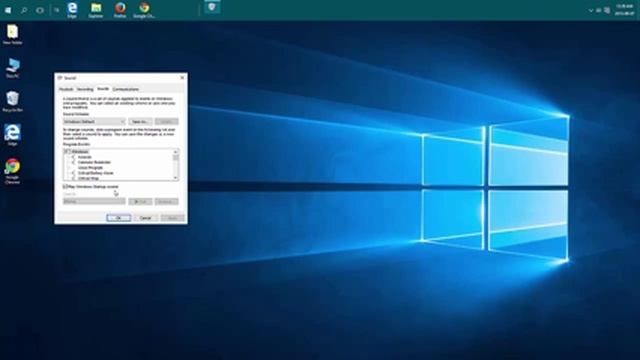
Task: Select the Critical Stop program event
Action: click(x=88, y=178)
